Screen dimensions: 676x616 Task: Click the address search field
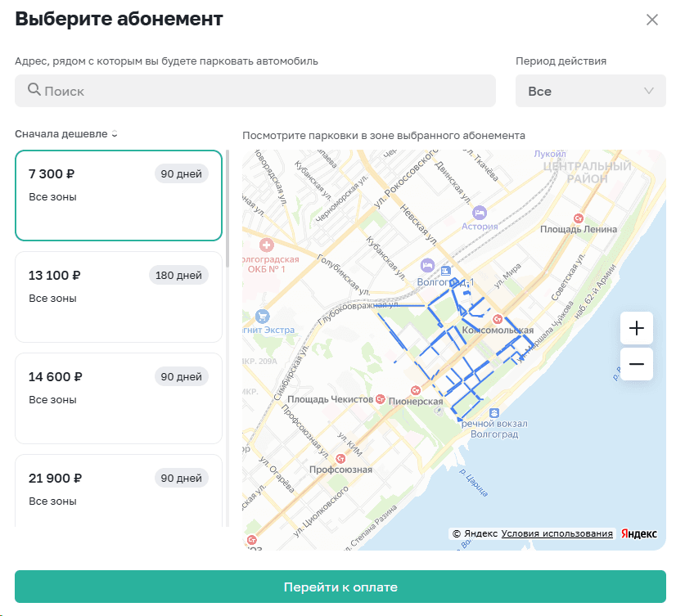255,91
